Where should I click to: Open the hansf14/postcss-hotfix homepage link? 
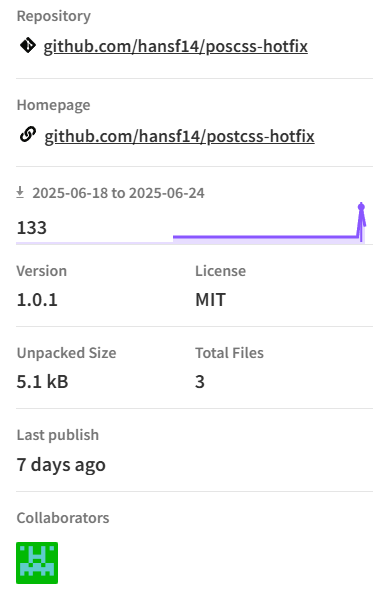point(179,136)
